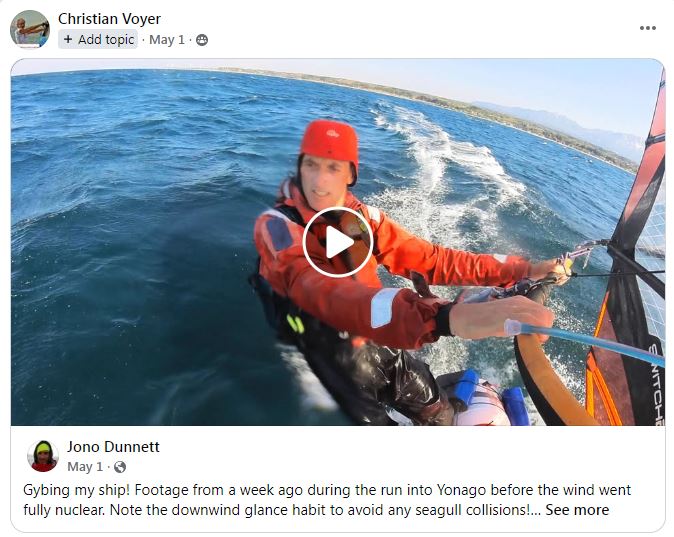Click the shared post May 1 date
Image resolution: width=674 pixels, height=537 pixels.
pyautogui.click(x=85, y=466)
